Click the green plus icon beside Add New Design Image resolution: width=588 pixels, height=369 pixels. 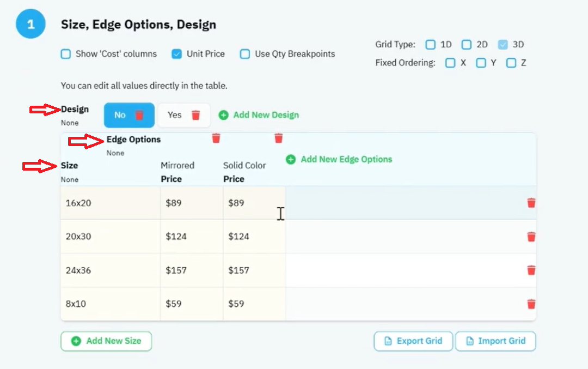(224, 115)
